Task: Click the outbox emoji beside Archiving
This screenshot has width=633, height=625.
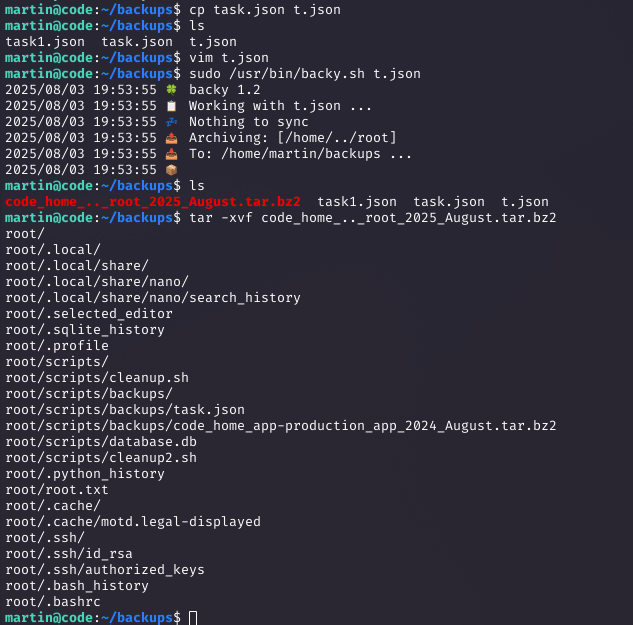Action: click(x=172, y=138)
